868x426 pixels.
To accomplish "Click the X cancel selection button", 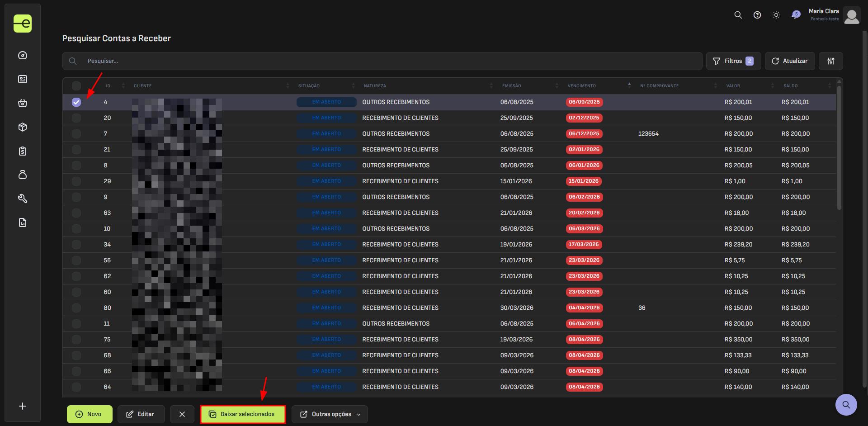I will tap(182, 414).
